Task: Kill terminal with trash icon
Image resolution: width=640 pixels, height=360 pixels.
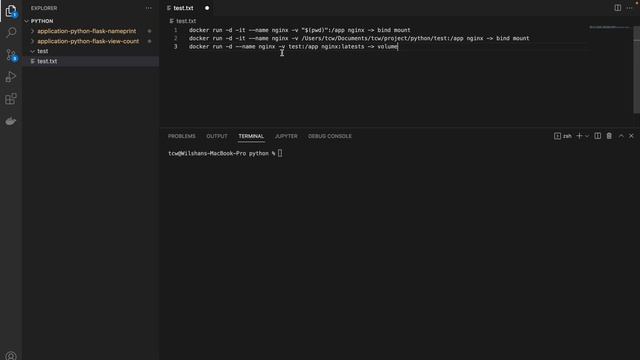Action: click(609, 136)
